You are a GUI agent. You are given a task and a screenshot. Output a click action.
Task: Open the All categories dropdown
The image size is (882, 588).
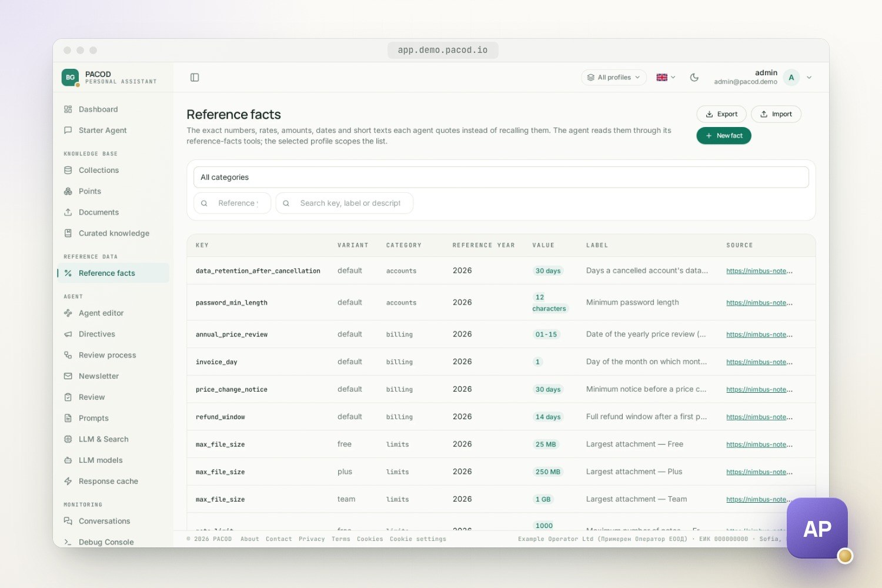coord(501,177)
